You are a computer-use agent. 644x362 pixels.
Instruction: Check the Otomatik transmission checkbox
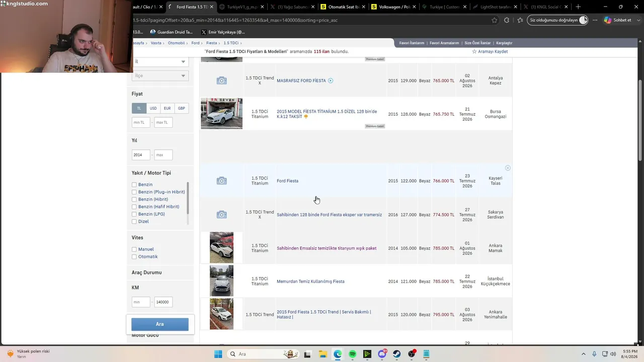[134, 257]
